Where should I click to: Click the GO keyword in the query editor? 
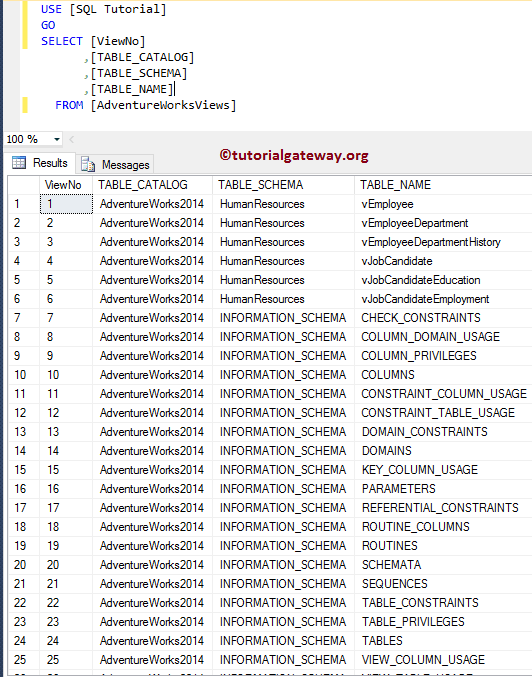(x=48, y=25)
